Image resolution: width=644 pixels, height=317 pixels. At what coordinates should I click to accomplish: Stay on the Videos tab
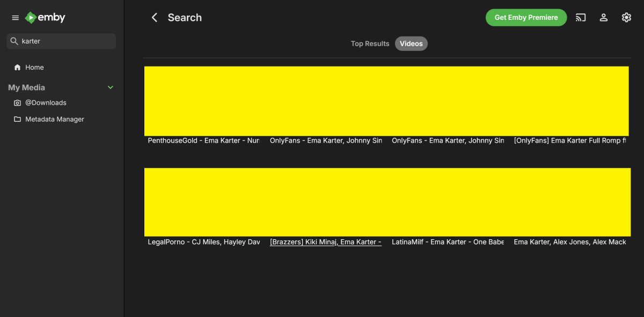tap(411, 43)
